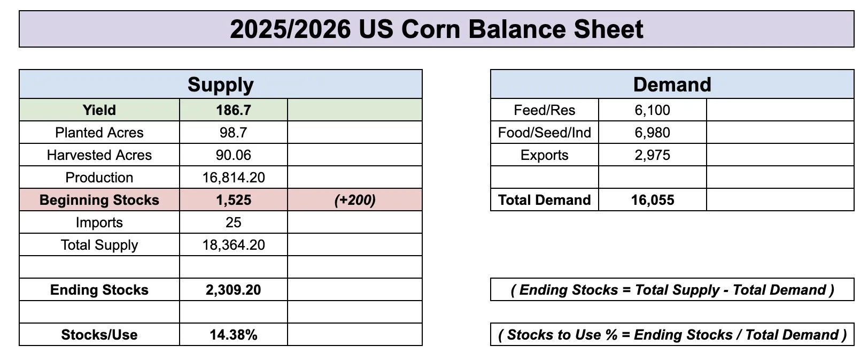The image size is (868, 353).
Task: Click the Stocks to Use % formula note
Action: [x=672, y=334]
